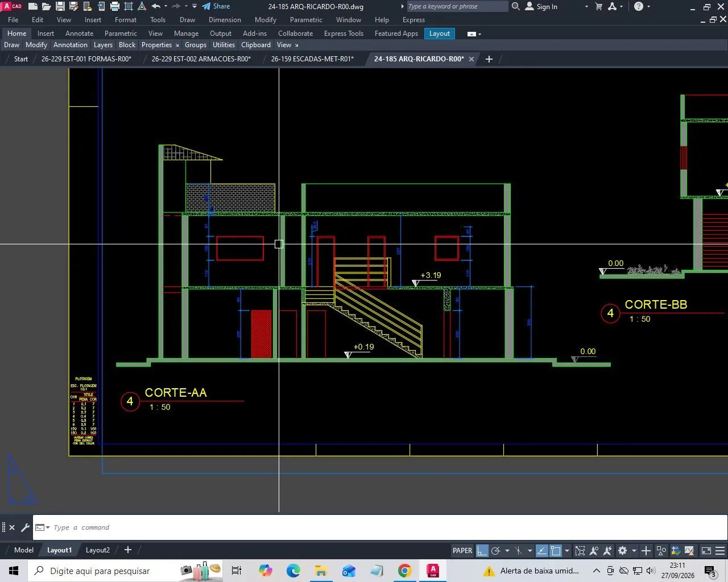Open the Help question mark icon
This screenshot has width=728, height=582.
pyautogui.click(x=639, y=6)
